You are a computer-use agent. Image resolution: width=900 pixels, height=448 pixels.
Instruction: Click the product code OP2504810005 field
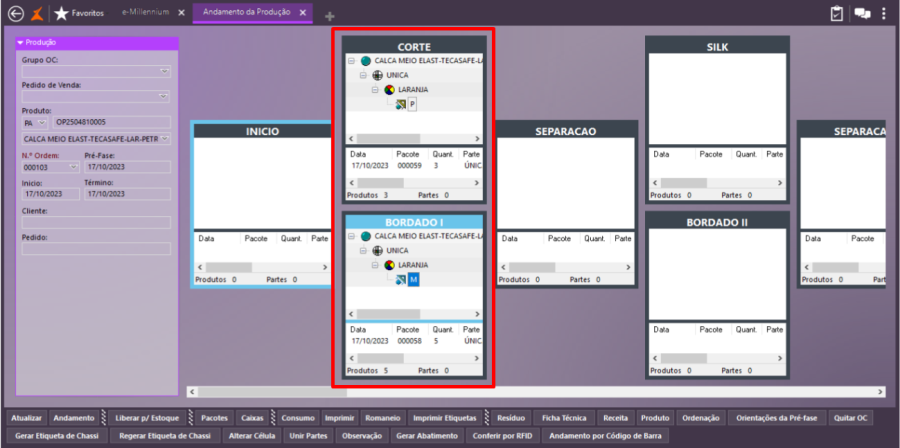pos(112,122)
